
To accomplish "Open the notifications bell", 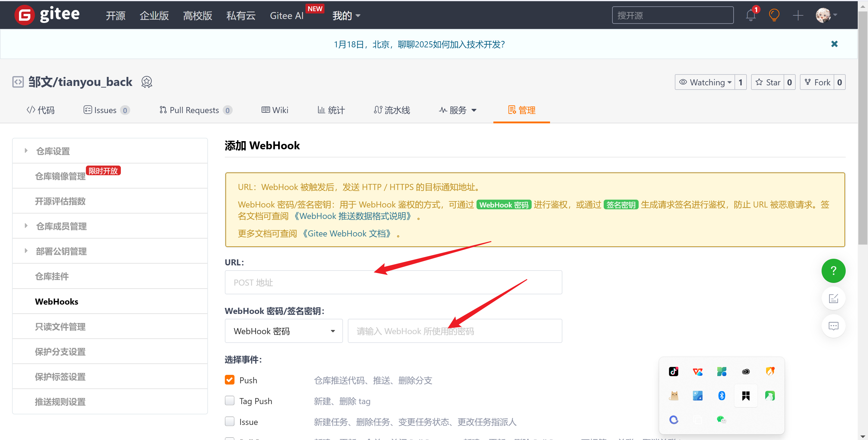I will pyautogui.click(x=751, y=15).
